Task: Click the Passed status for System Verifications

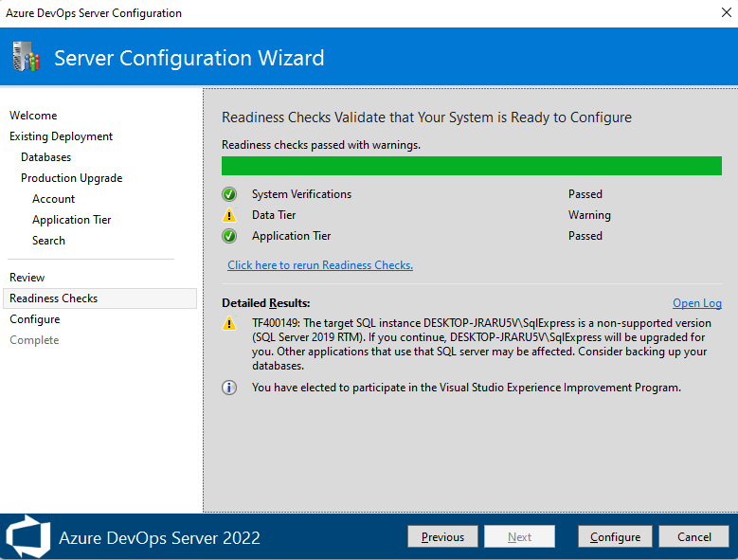Action: pyautogui.click(x=585, y=194)
